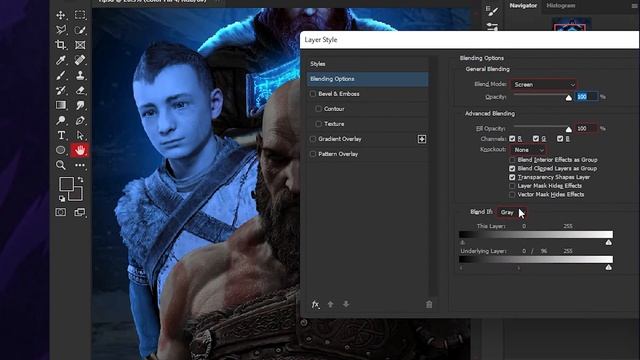This screenshot has height=360, width=640.
Task: Switch to the Histogram tab
Action: pyautogui.click(x=561, y=6)
